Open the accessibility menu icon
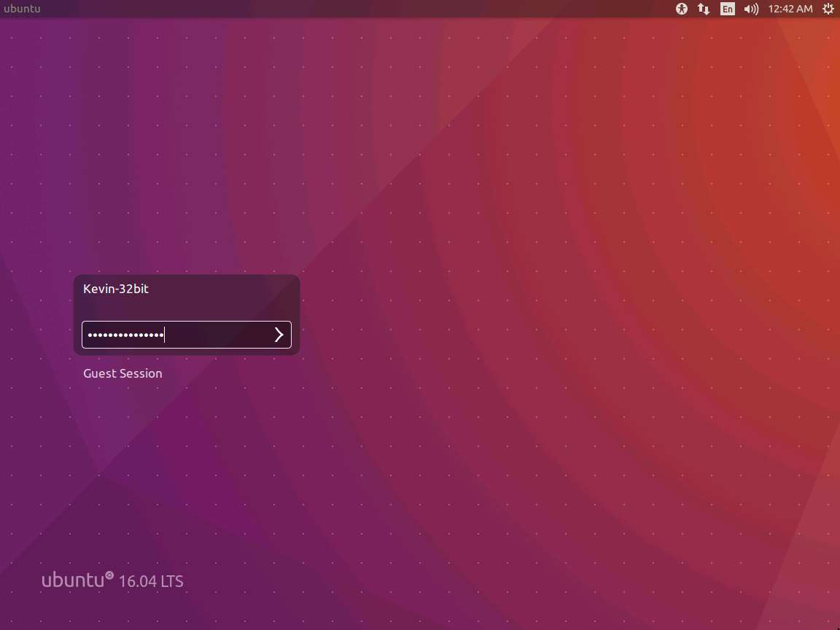Screen dimensions: 840x630 682,9
